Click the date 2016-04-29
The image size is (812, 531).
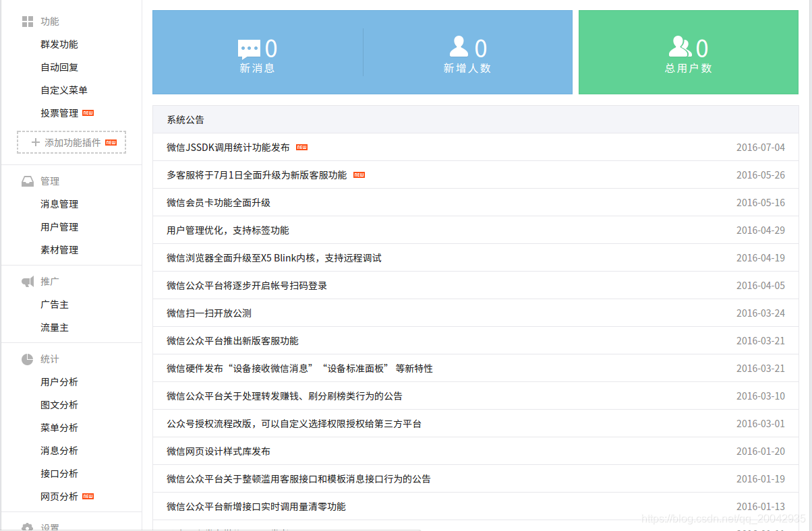coord(761,230)
